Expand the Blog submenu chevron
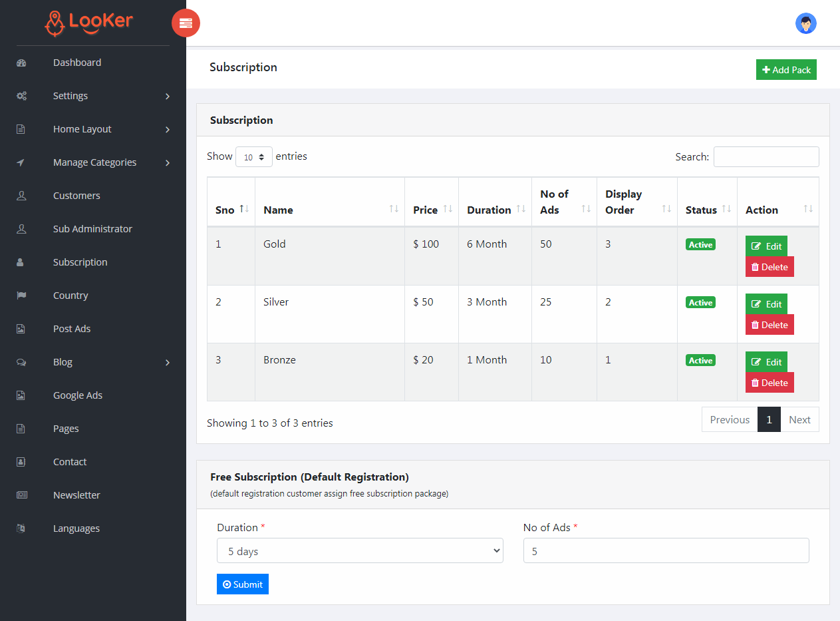The image size is (840, 621). [x=168, y=363]
